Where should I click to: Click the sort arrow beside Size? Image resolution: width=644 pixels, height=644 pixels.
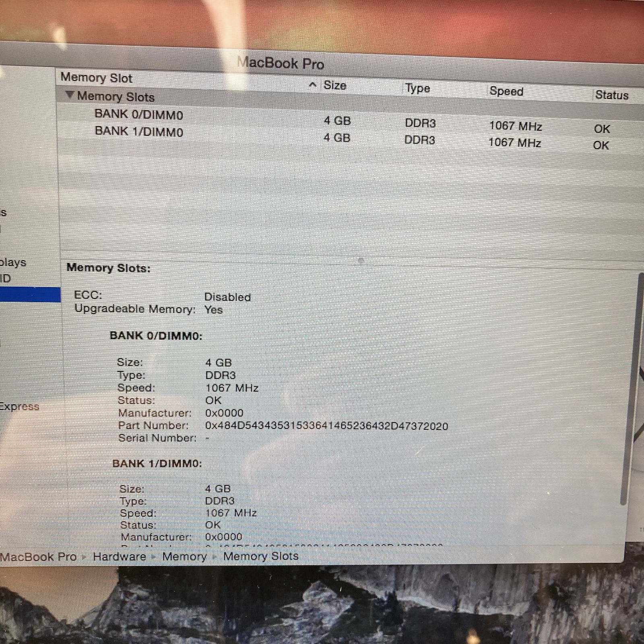(x=312, y=85)
